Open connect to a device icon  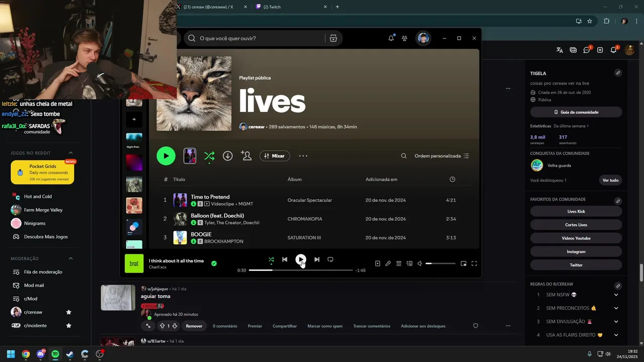410,263
